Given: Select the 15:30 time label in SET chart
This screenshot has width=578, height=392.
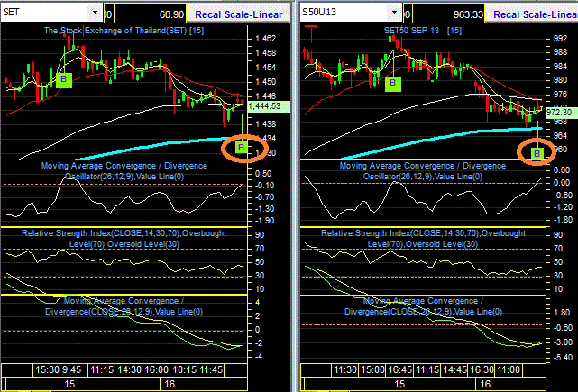Looking at the screenshot, I should 47,369.
